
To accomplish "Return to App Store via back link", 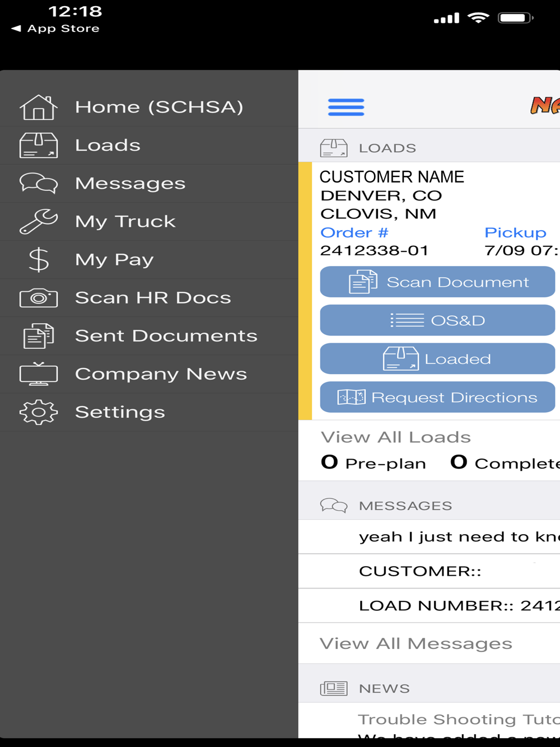I will (x=55, y=29).
